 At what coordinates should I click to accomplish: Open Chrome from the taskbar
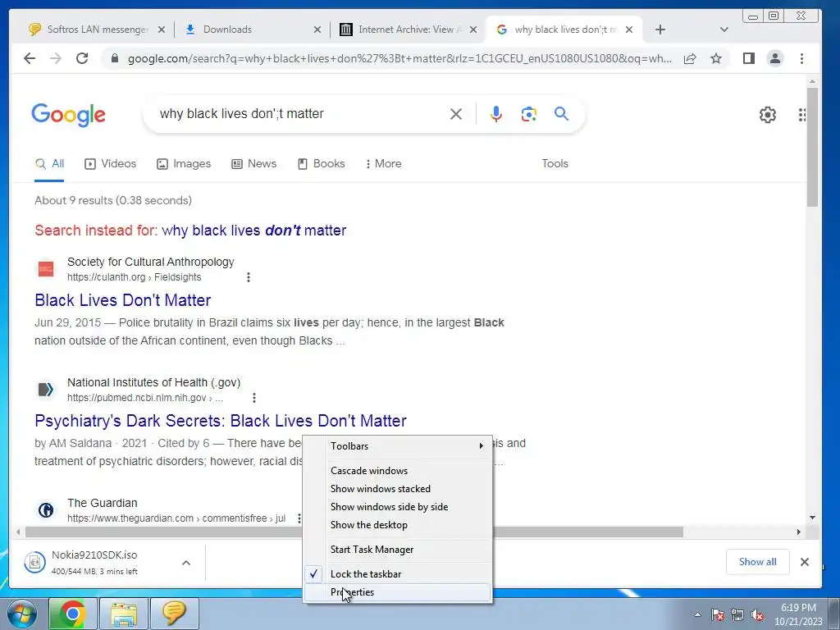[x=72, y=614]
